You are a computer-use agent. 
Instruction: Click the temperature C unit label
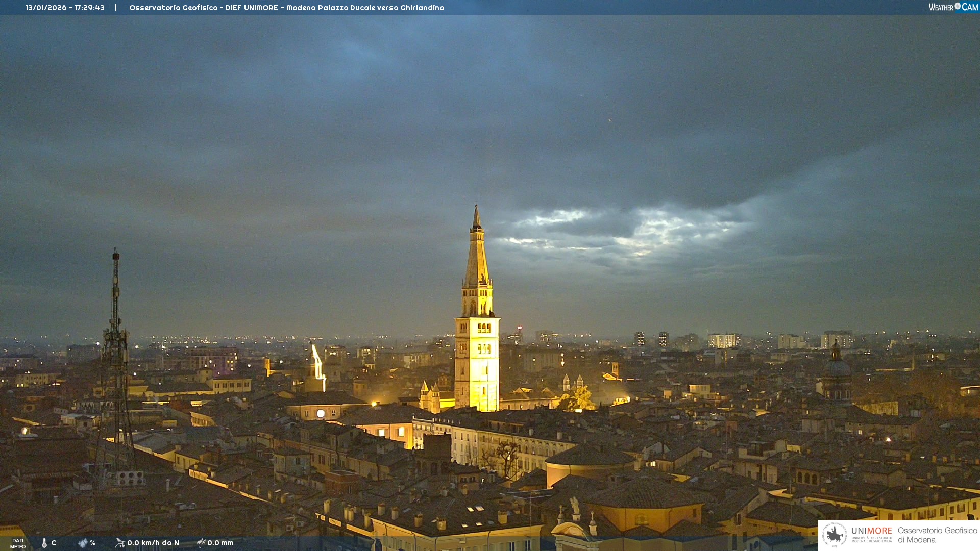pos(54,543)
